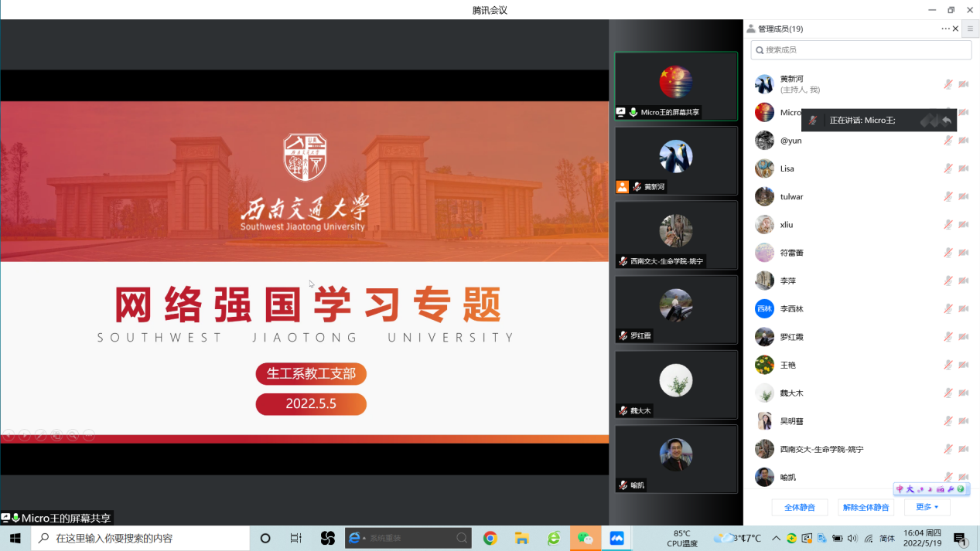Click the 搜索成员 search field
This screenshot has width=980, height=551.
point(861,50)
